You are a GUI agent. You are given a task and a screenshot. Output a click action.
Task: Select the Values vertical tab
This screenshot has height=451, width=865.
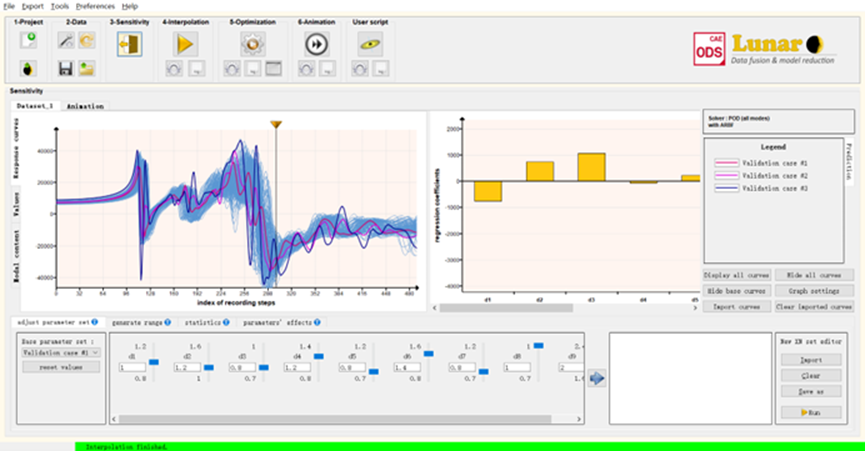click(16, 205)
